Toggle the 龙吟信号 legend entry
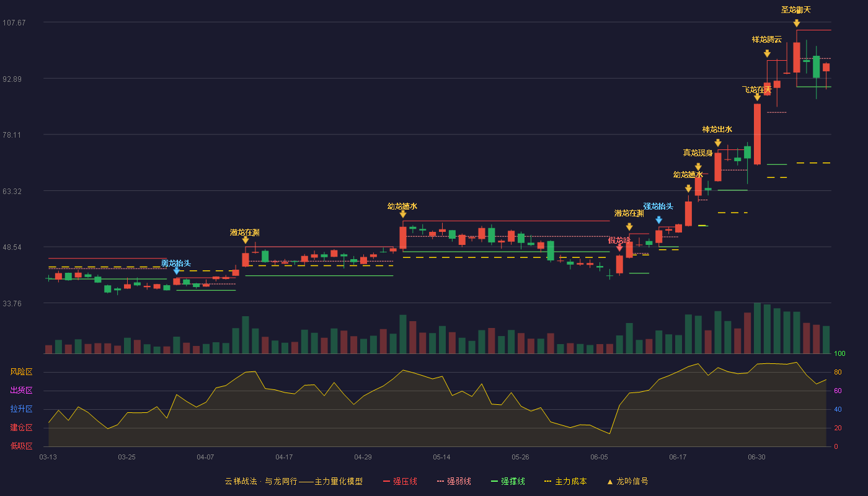 tap(627, 481)
